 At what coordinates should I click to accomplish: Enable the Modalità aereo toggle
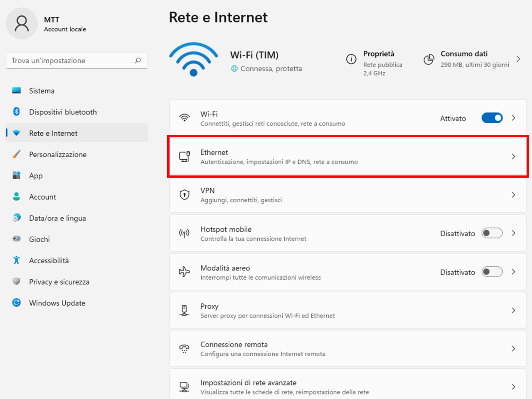(492, 272)
